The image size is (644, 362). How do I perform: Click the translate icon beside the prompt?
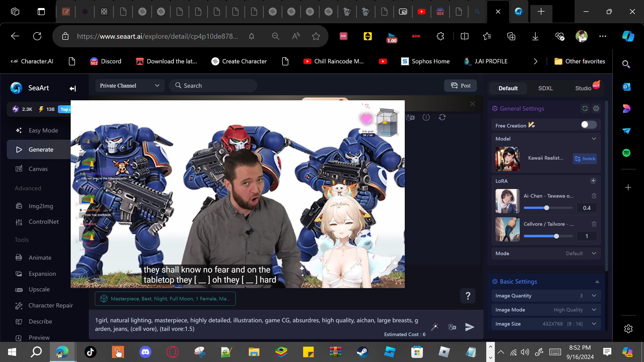[x=452, y=327]
